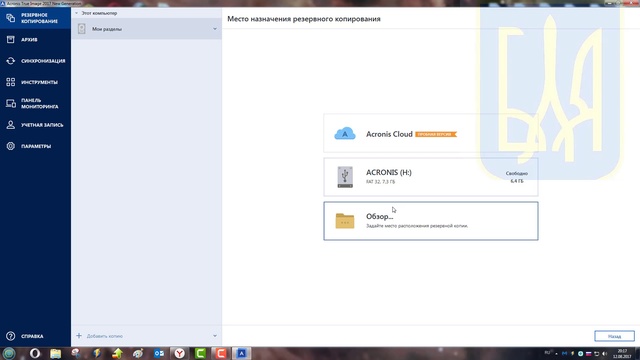Click the RU language indicator in the tray
640x360 pixels.
click(547, 353)
